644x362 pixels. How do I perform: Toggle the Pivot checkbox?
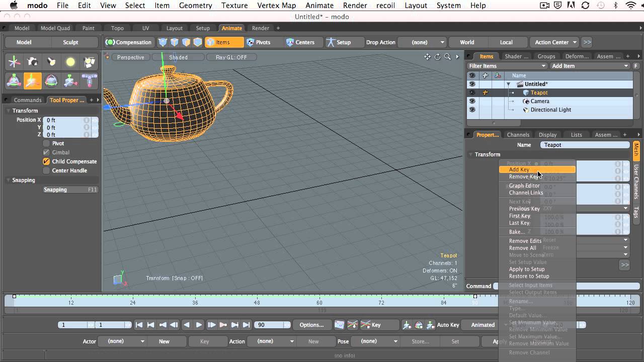tap(46, 143)
